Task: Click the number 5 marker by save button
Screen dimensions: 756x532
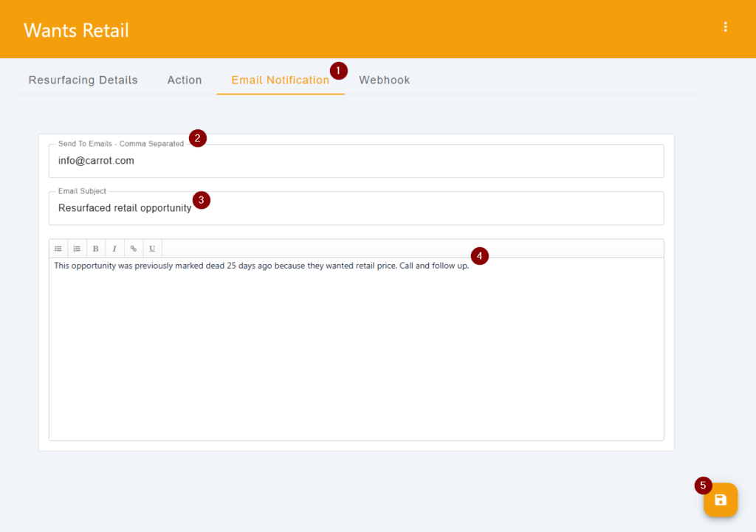Action: [x=703, y=486]
